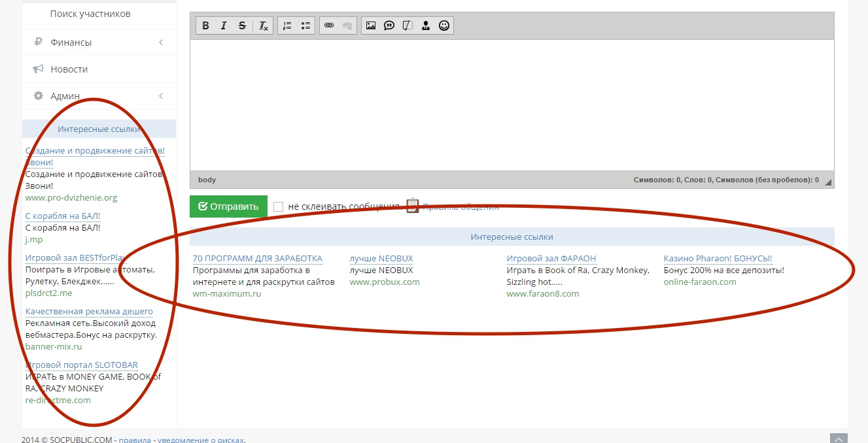Click the scroll-to-top arrow button
This screenshot has height=443, width=868.
(839, 438)
